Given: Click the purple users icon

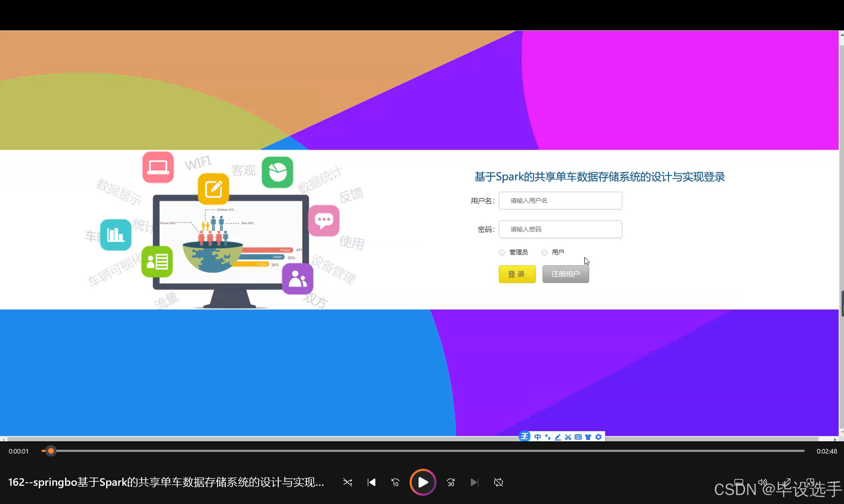Looking at the screenshot, I should (298, 279).
